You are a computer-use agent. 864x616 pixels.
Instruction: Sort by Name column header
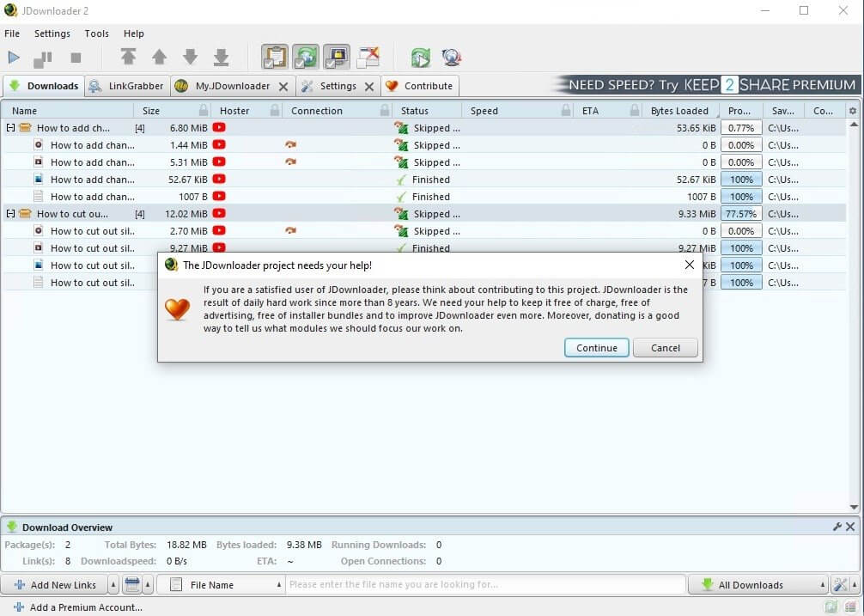tap(67, 111)
